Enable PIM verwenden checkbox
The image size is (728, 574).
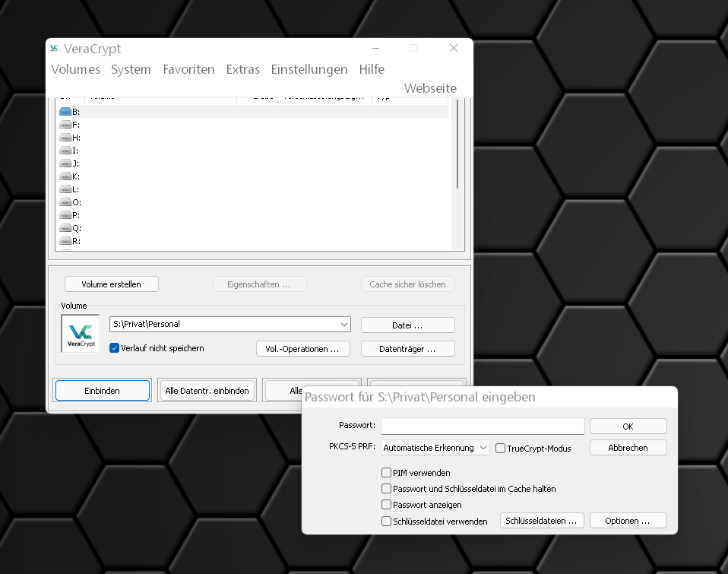(x=386, y=472)
